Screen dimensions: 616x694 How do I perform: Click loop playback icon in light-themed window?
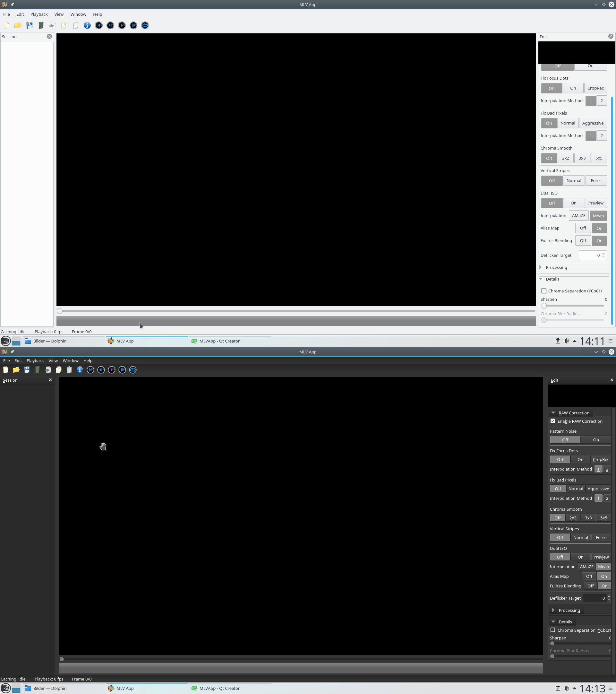click(145, 25)
